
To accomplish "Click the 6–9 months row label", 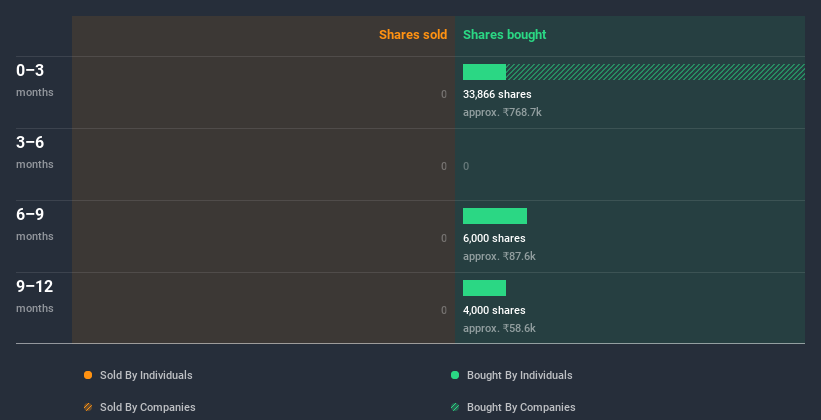I will pos(35,224).
